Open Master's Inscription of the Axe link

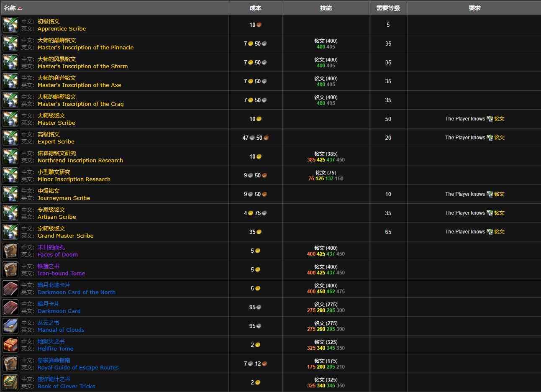coord(79,85)
